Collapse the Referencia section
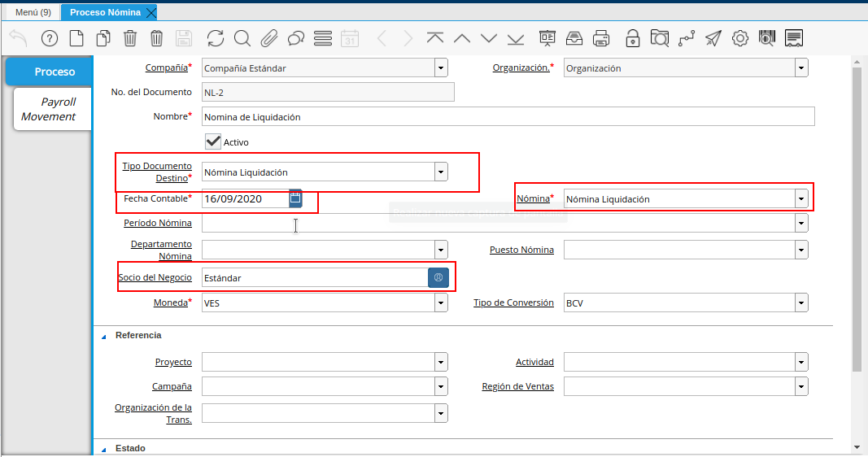Viewport: 868px width, 457px height. 103,336
